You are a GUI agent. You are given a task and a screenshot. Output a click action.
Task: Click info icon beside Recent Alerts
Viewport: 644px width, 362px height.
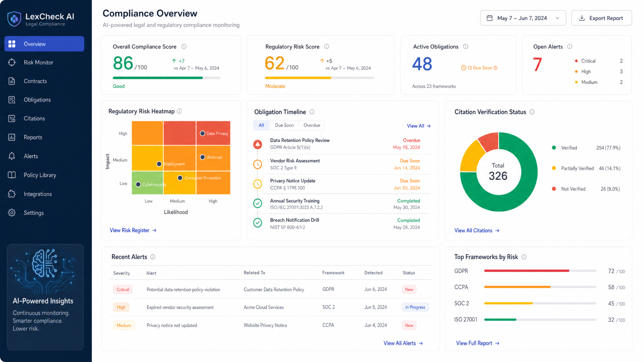tap(153, 257)
